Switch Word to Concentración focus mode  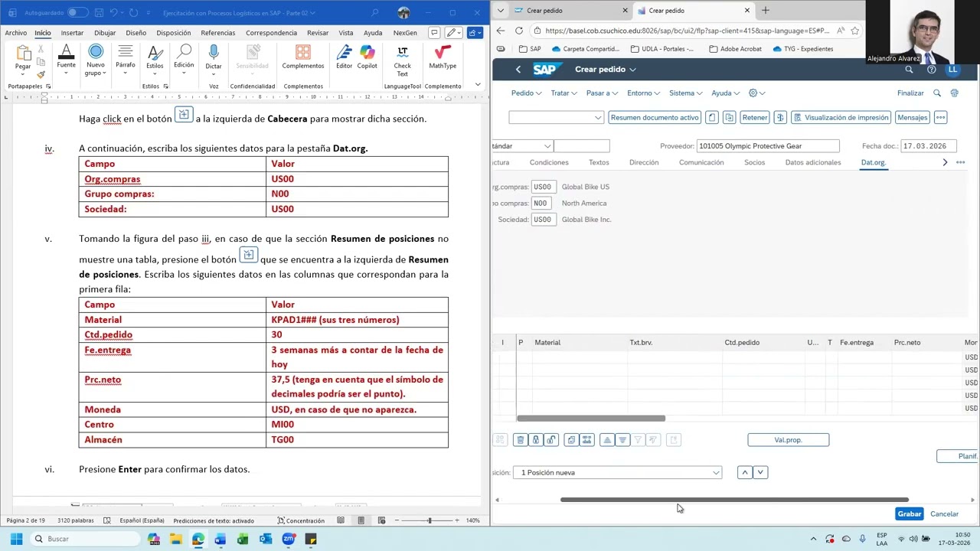[301, 520]
